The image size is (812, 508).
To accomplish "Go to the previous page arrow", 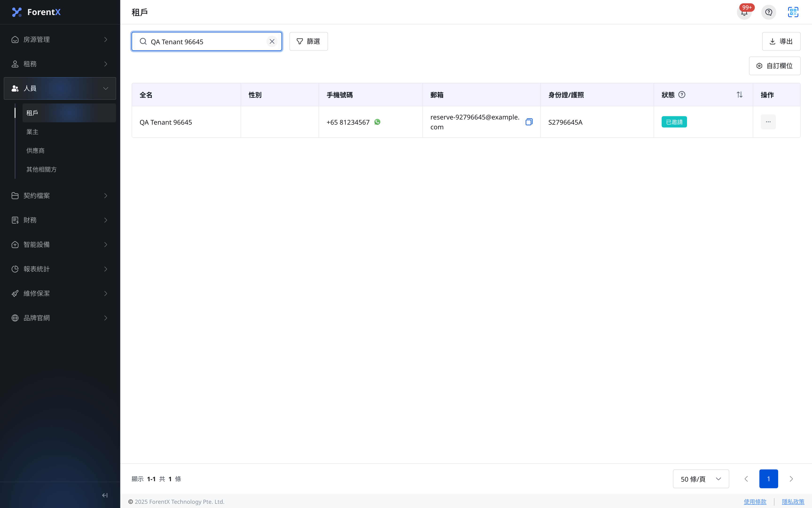I will click(746, 479).
